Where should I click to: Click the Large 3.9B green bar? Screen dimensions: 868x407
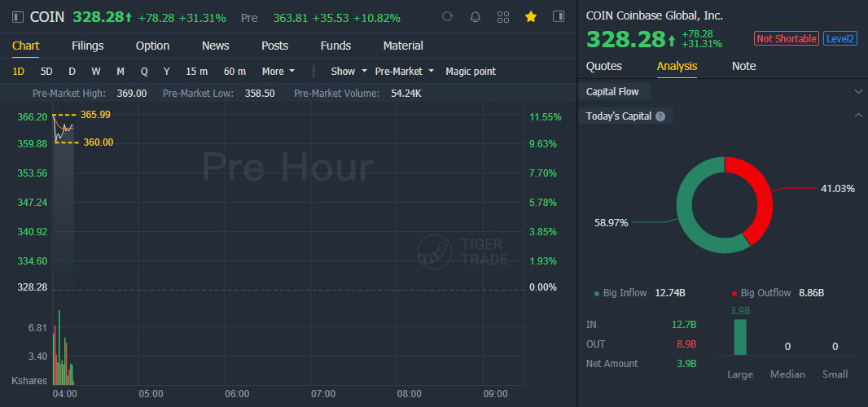click(x=740, y=337)
